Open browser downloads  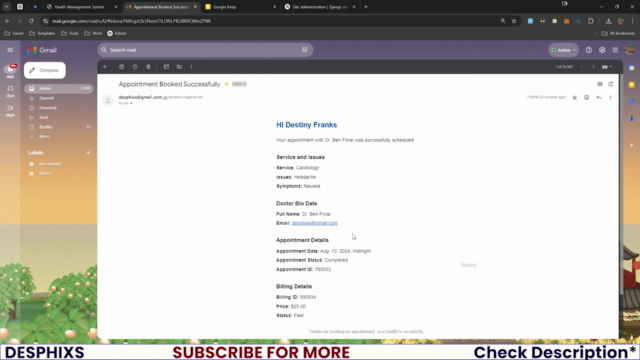pyautogui.click(x=608, y=21)
